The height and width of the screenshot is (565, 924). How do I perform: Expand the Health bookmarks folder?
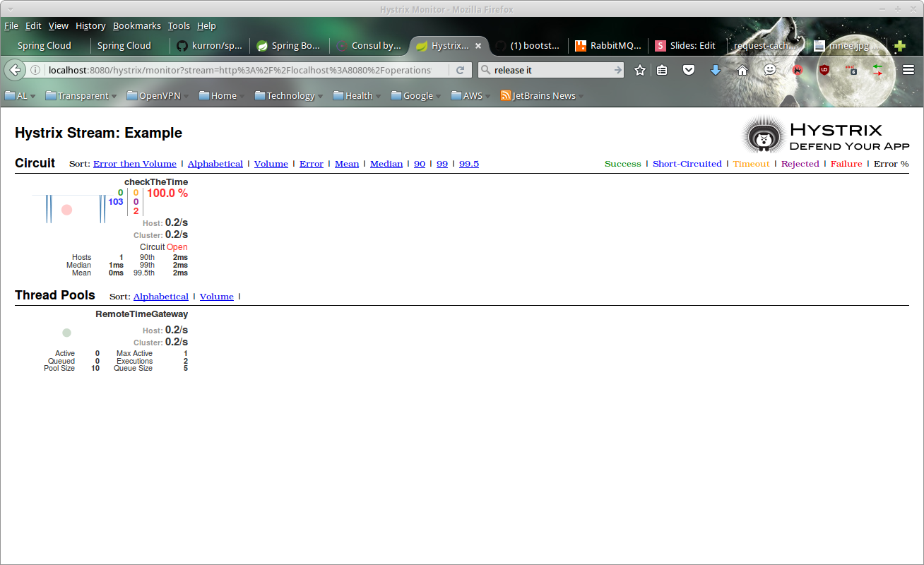357,95
